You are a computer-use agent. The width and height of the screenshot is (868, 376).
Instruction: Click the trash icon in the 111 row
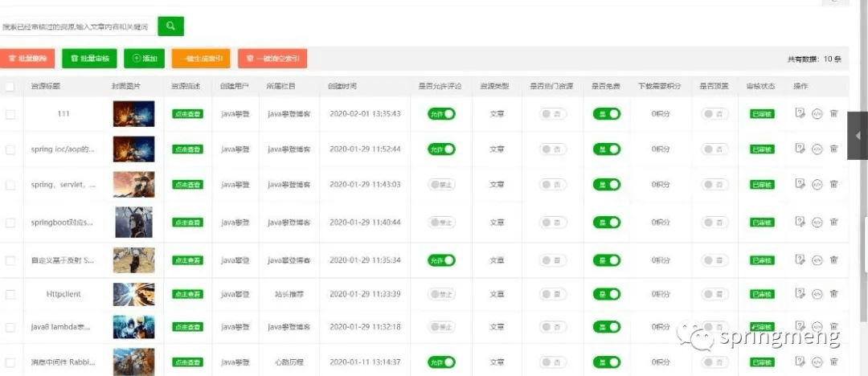click(833, 113)
